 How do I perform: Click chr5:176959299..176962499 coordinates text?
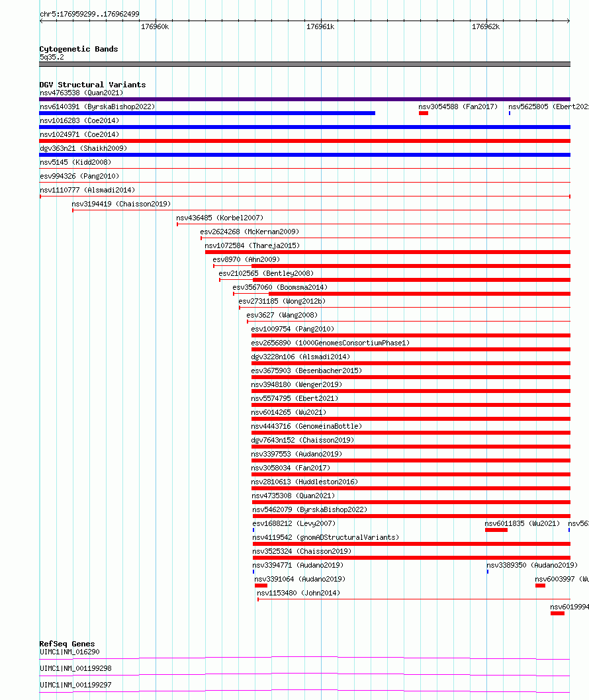coord(89,15)
